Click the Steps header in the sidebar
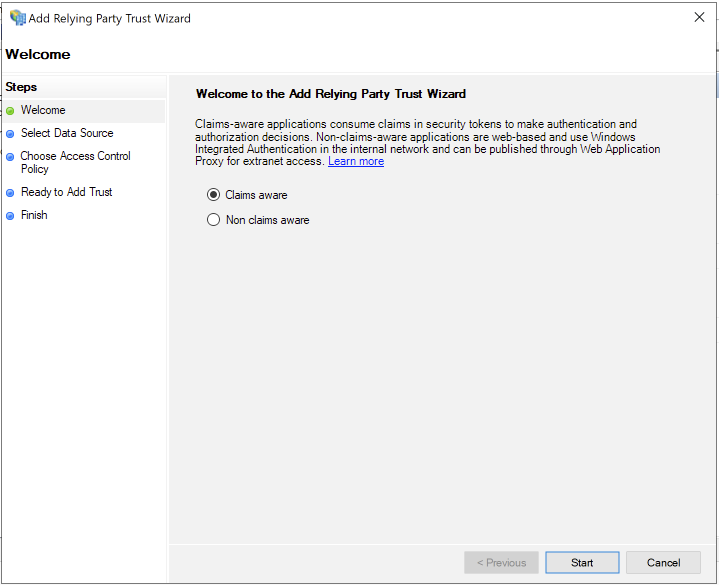 tap(21, 87)
